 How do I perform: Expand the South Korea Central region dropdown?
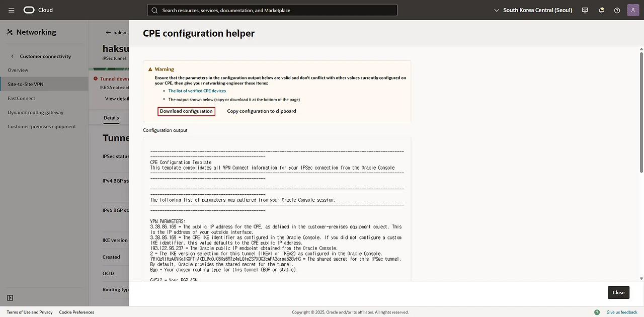533,10
